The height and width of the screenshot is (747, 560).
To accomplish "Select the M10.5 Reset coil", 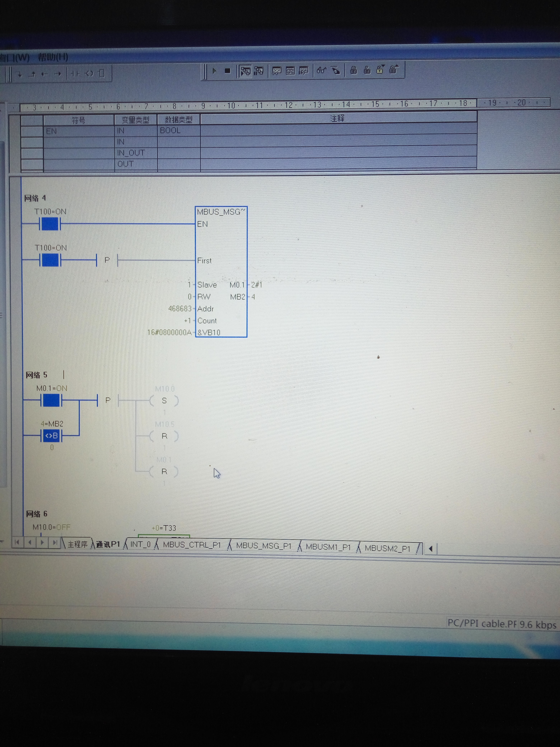I will (164, 436).
